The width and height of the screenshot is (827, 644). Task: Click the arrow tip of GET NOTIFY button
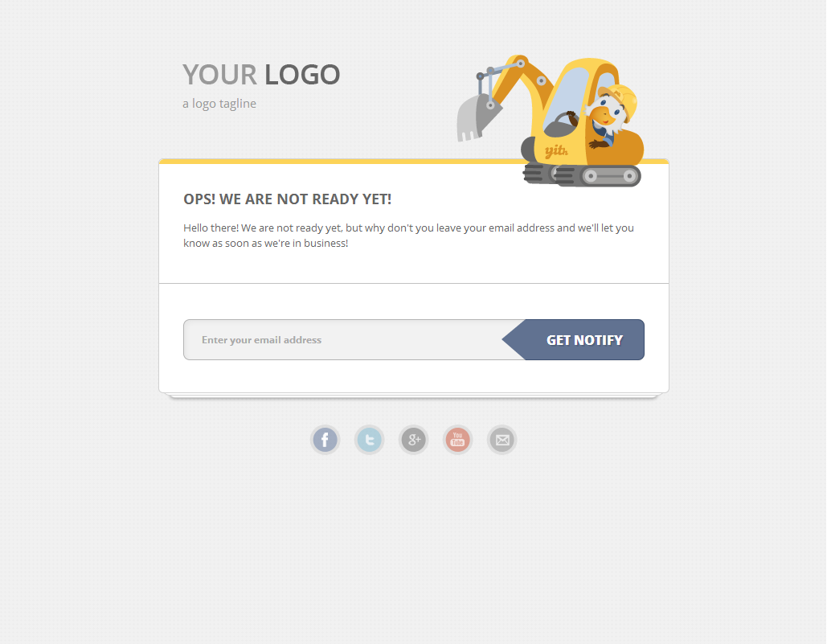[x=512, y=339]
